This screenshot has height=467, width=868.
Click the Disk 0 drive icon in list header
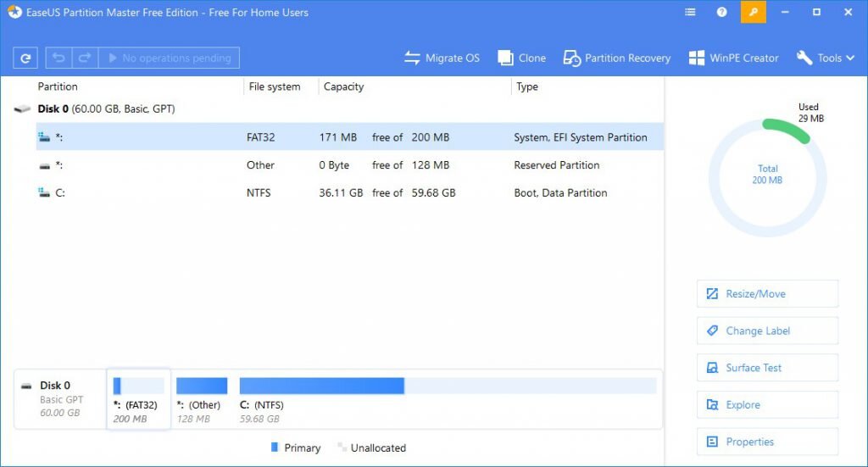[22, 109]
